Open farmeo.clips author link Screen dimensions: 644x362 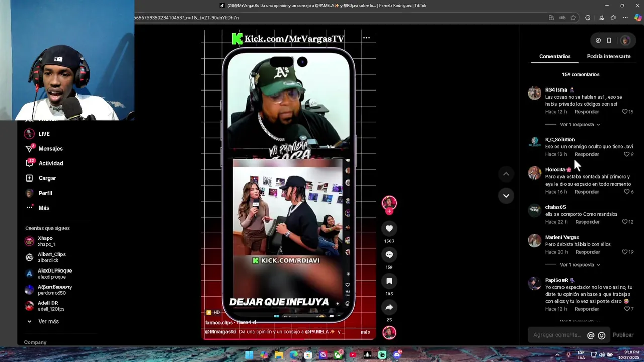tap(220, 322)
